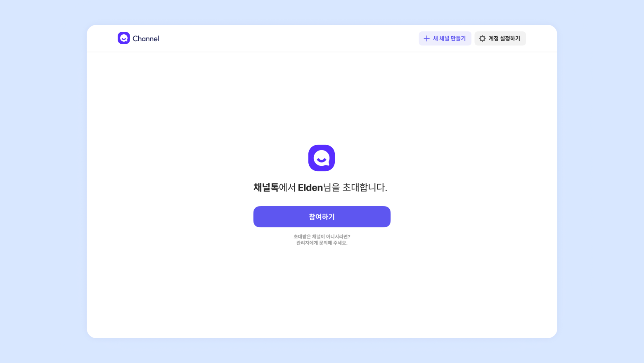
Task: Open 계정 설정하기 account settings
Action: 500,38
